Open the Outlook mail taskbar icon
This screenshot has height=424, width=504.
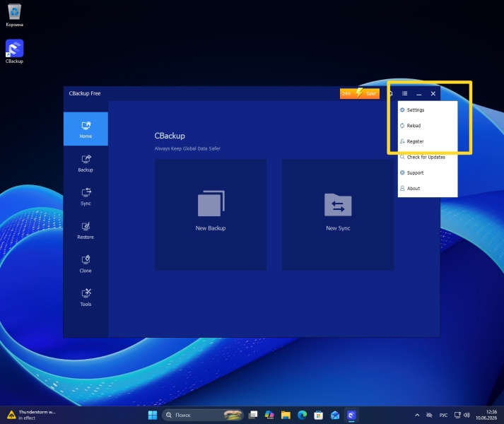(x=335, y=415)
